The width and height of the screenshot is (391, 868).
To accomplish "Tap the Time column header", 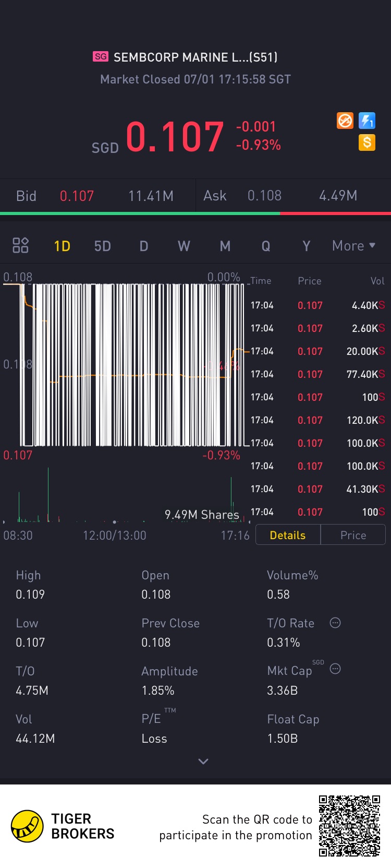I will point(261,281).
